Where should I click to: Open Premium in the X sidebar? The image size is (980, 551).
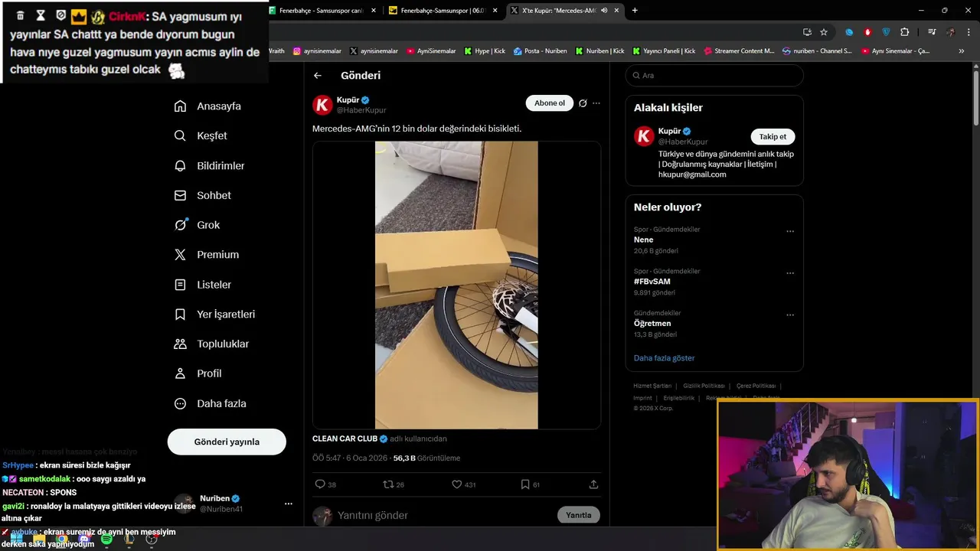(207, 255)
